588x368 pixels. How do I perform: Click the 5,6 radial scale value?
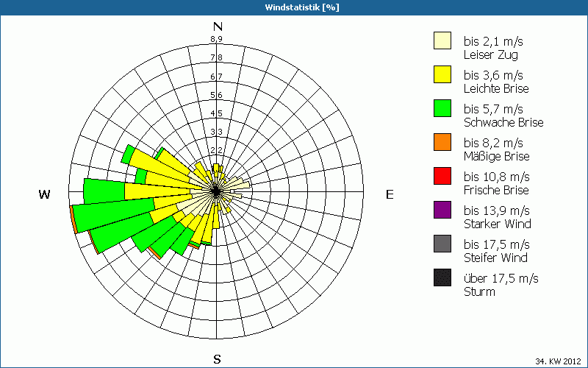pyautogui.click(x=216, y=95)
